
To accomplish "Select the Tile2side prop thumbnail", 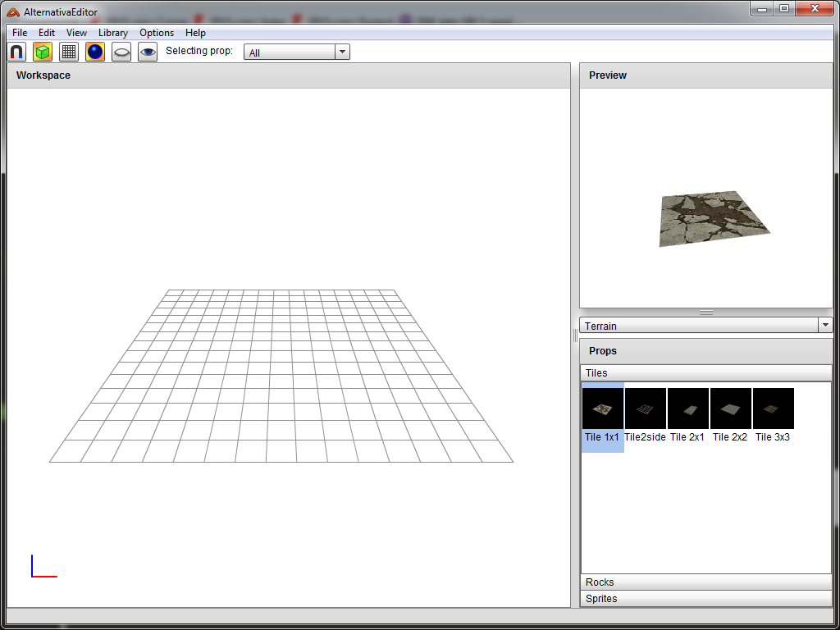I will pyautogui.click(x=646, y=409).
